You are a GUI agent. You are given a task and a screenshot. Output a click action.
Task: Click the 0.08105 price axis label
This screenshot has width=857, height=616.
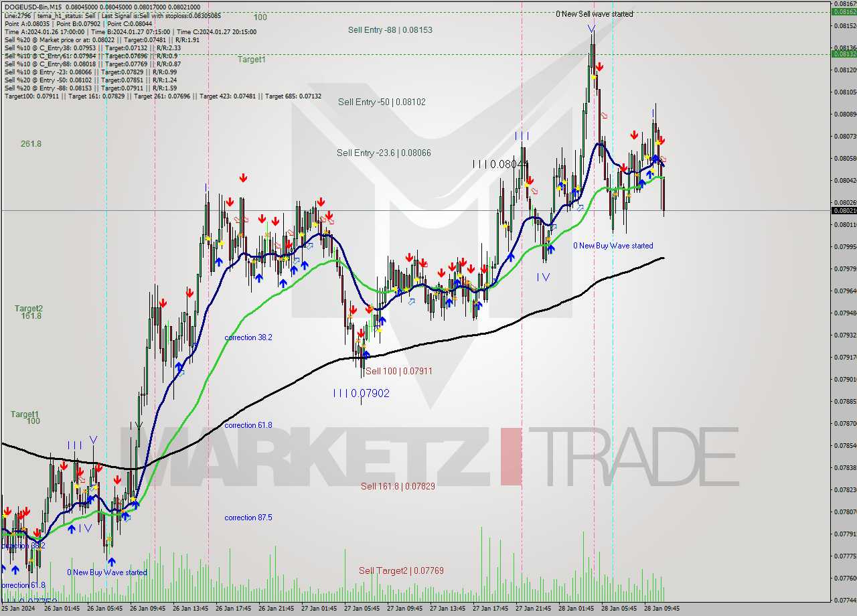pyautogui.click(x=846, y=92)
